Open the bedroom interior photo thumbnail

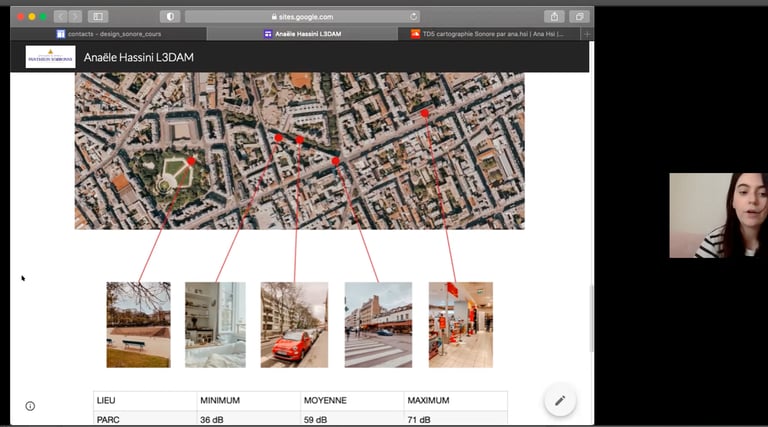click(x=216, y=325)
